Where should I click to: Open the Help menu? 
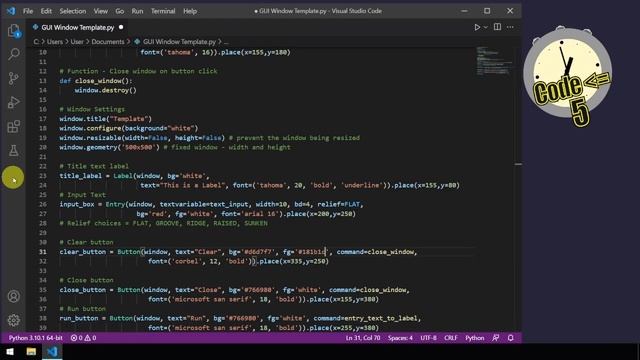pos(190,11)
